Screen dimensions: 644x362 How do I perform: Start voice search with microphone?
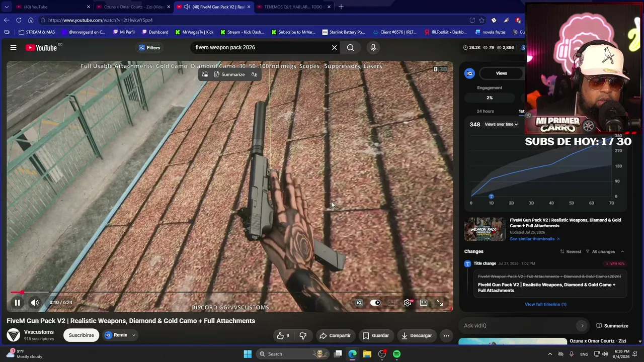tap(373, 48)
